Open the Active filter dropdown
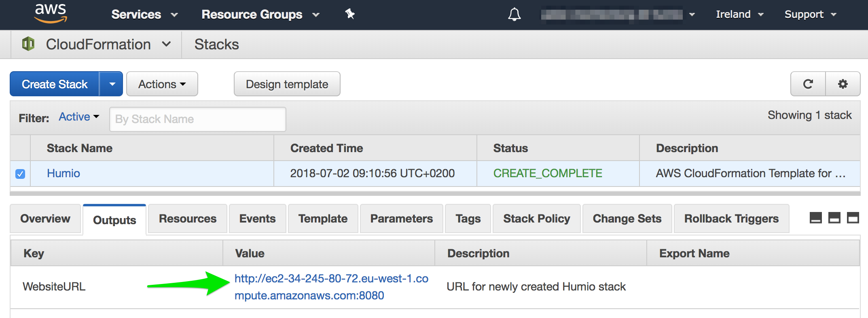The height and width of the screenshot is (318, 868). [x=79, y=117]
